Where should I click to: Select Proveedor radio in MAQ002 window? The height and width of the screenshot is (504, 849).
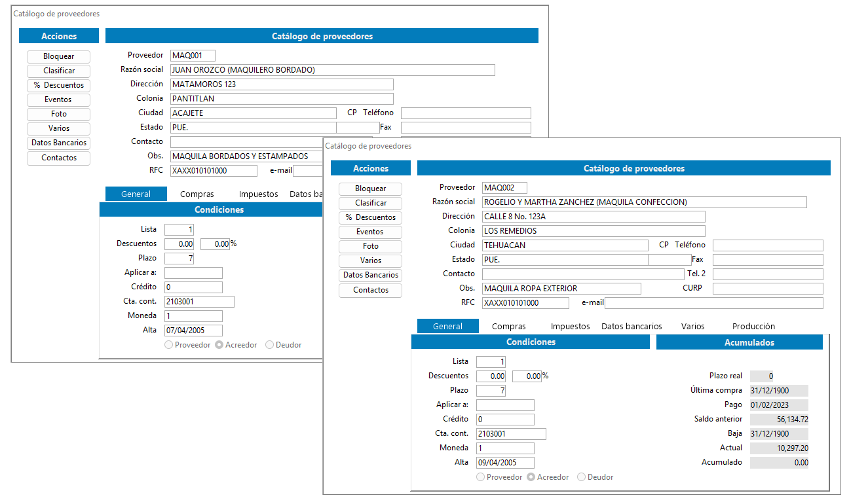[481, 477]
